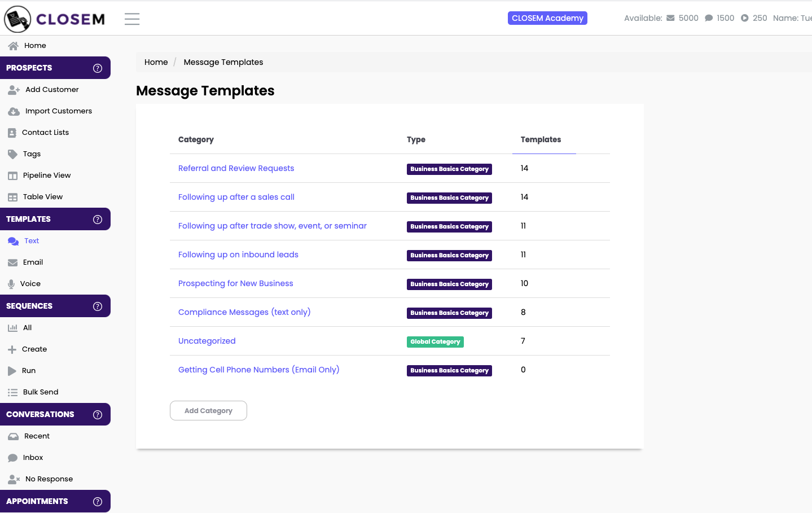Click the Pipeline View columns icon
This screenshot has width=812, height=513.
(x=13, y=176)
